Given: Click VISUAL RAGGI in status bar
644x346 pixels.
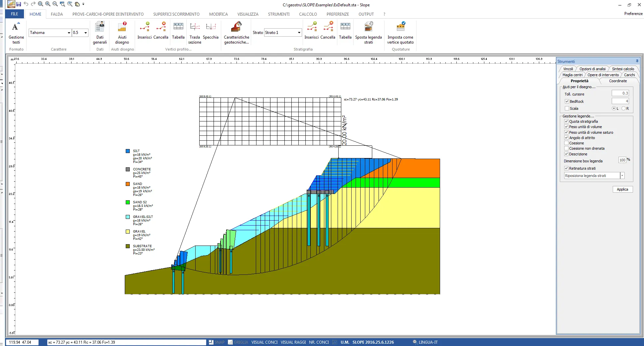Looking at the screenshot, I should pyautogui.click(x=293, y=342).
